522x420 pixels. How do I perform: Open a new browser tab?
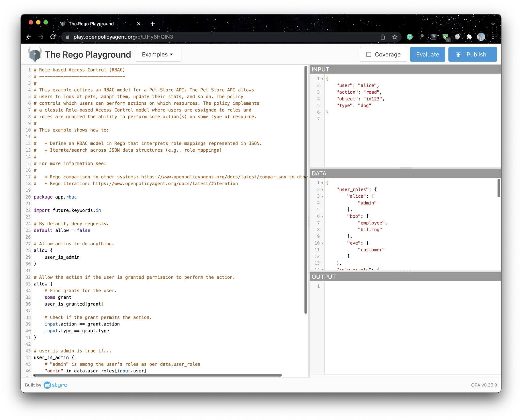point(153,24)
